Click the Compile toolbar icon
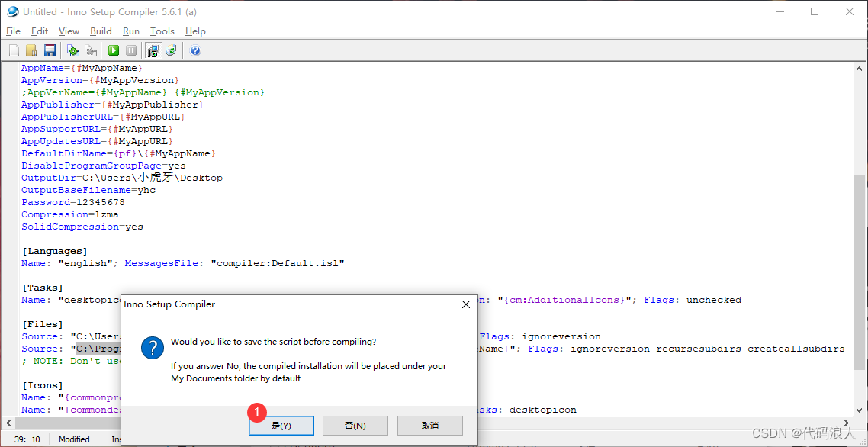Viewport: 868px width, 447px height. click(73, 51)
